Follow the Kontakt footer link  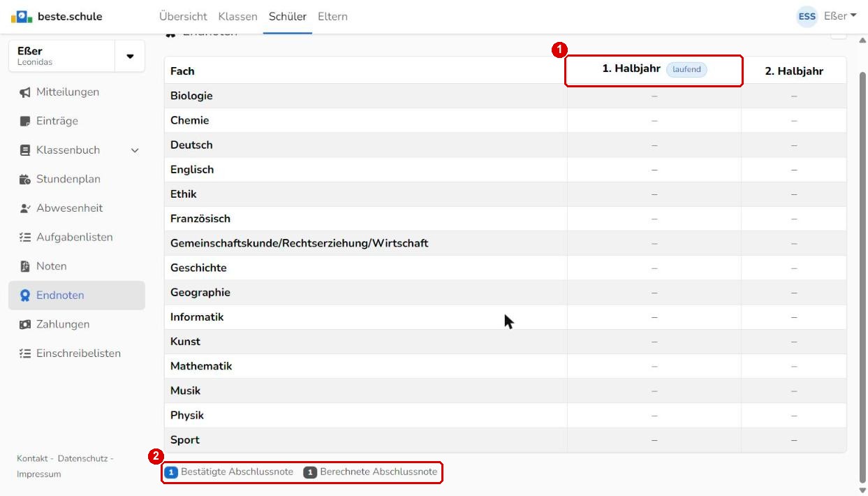pos(32,458)
